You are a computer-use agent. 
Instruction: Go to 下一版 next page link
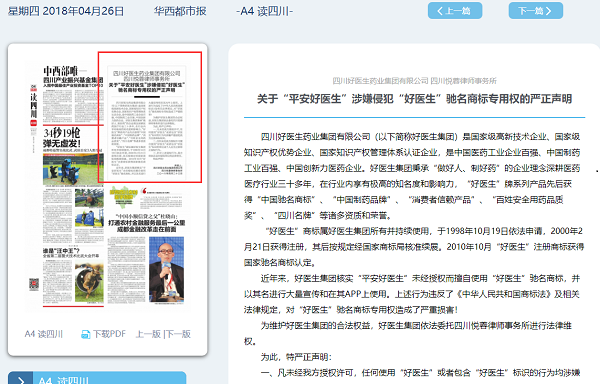178,334
